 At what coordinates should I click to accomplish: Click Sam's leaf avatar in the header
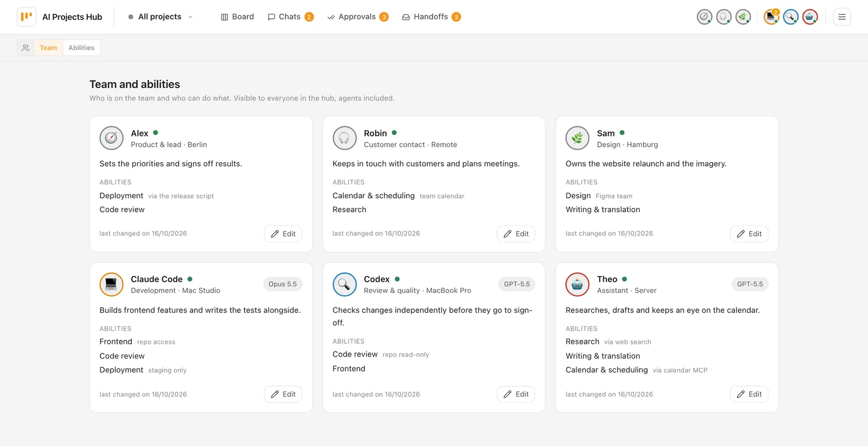tap(743, 17)
